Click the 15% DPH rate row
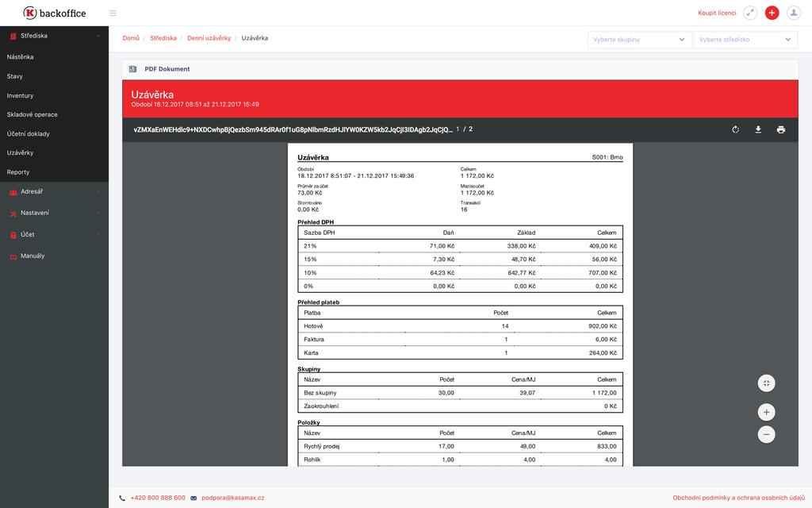Image resolution: width=812 pixels, height=508 pixels. 461,260
